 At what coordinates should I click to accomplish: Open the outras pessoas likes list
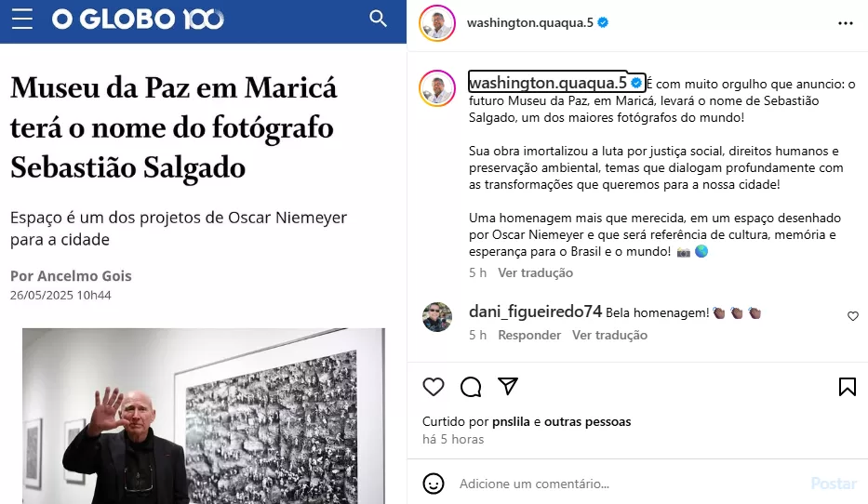[x=587, y=421]
